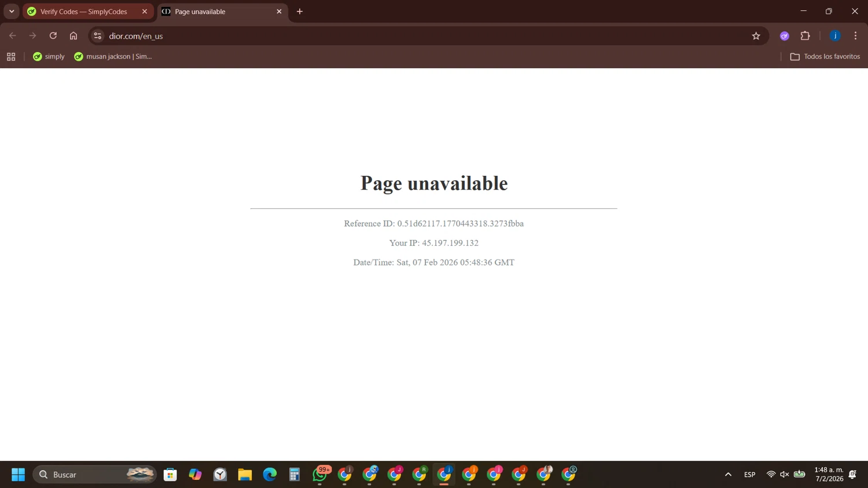
Task: Click the Buscar taskbar search box
Action: pos(95,475)
